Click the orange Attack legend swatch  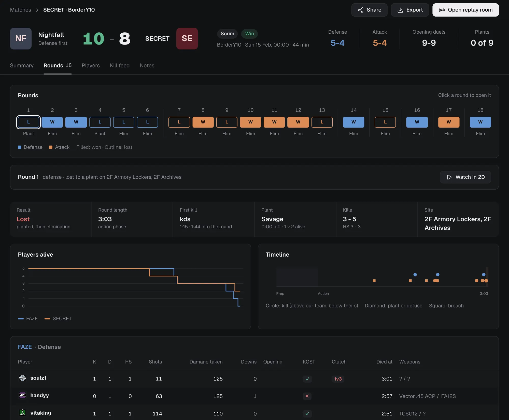[51, 147]
